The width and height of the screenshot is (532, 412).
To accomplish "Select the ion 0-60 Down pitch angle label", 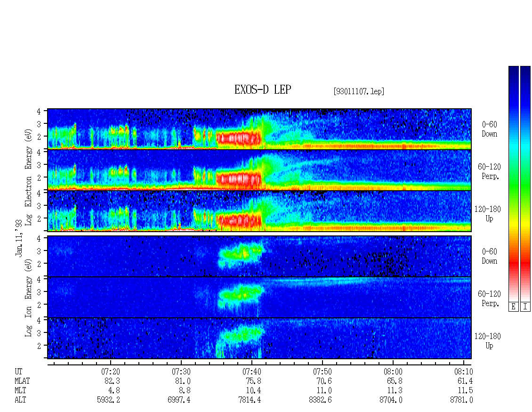I will click(x=489, y=256).
